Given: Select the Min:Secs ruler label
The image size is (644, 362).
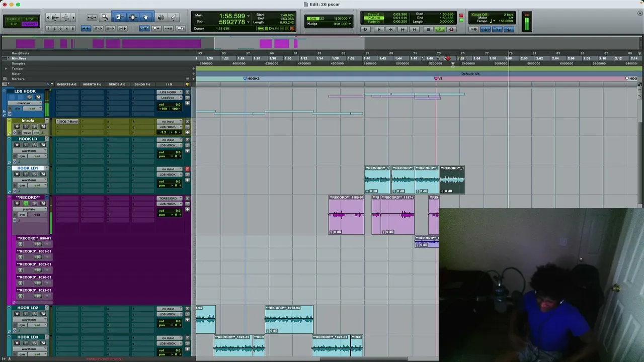Looking at the screenshot, I should (19, 58).
